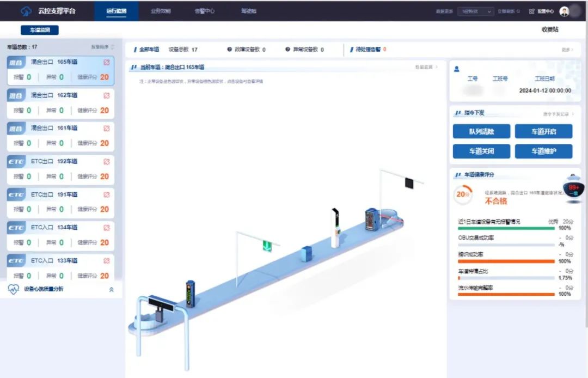The width and height of the screenshot is (588, 378).
Task: Click the cloud platform logo icon
Action: (26, 11)
